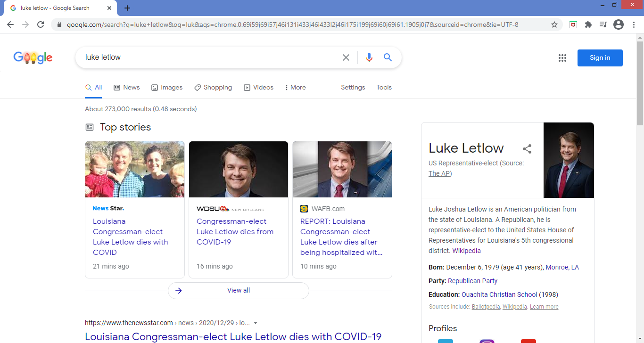Click the Top stories heading icon
The width and height of the screenshot is (644, 343).
pos(90,127)
